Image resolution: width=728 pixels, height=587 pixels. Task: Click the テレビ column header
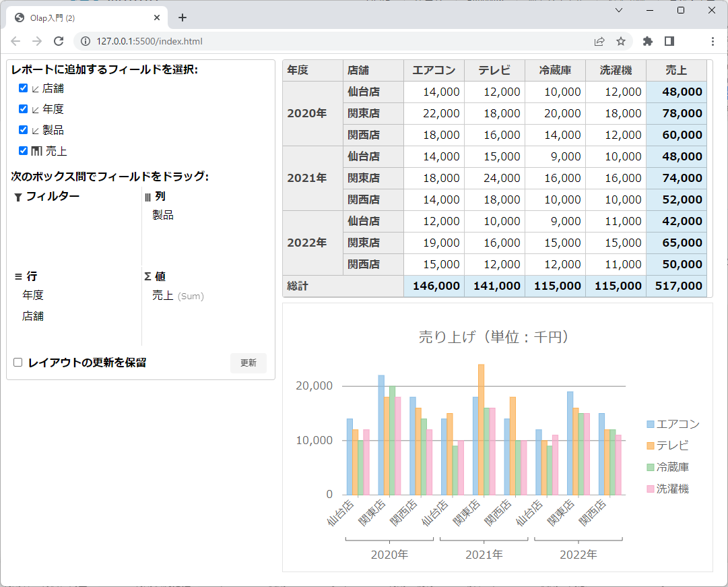(x=494, y=70)
